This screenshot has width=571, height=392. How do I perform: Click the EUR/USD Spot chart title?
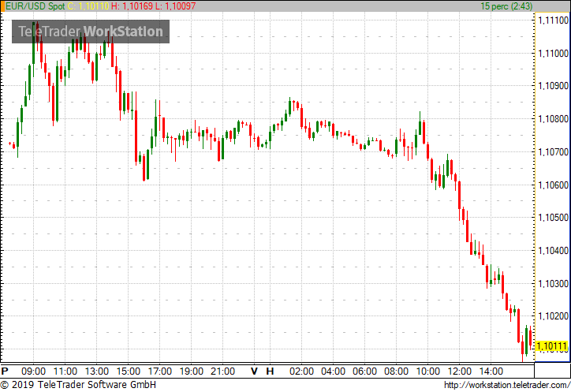coord(35,6)
